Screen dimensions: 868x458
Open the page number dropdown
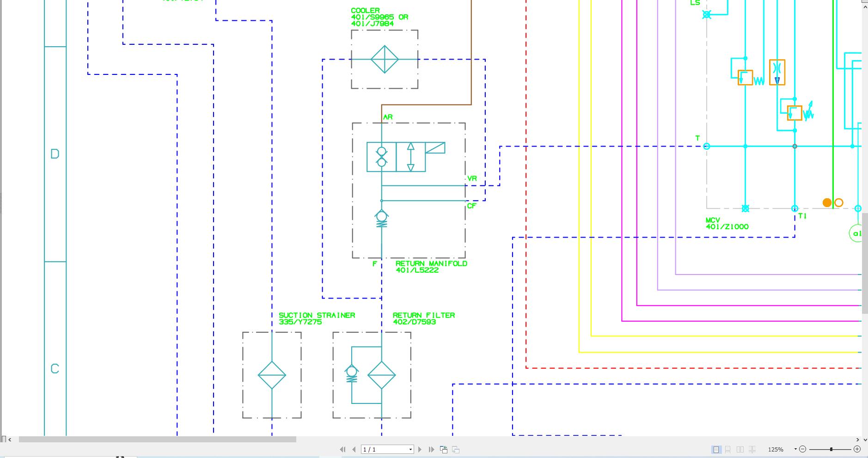pyautogui.click(x=410, y=449)
